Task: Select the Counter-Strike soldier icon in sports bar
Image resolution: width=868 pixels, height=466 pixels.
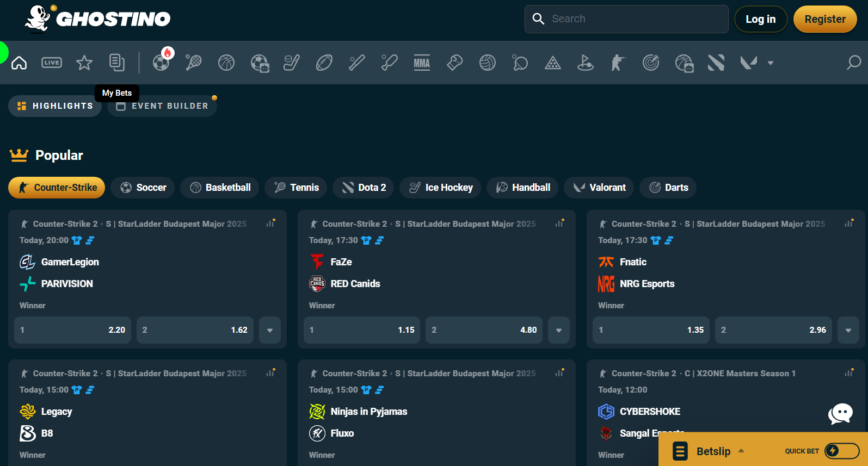Action: tap(618, 63)
